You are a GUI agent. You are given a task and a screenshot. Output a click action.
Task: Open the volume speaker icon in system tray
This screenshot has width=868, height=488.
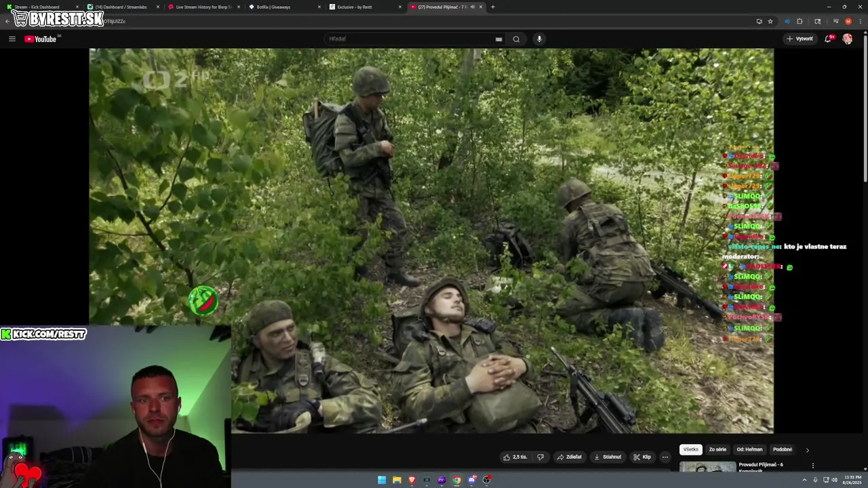[834, 480]
